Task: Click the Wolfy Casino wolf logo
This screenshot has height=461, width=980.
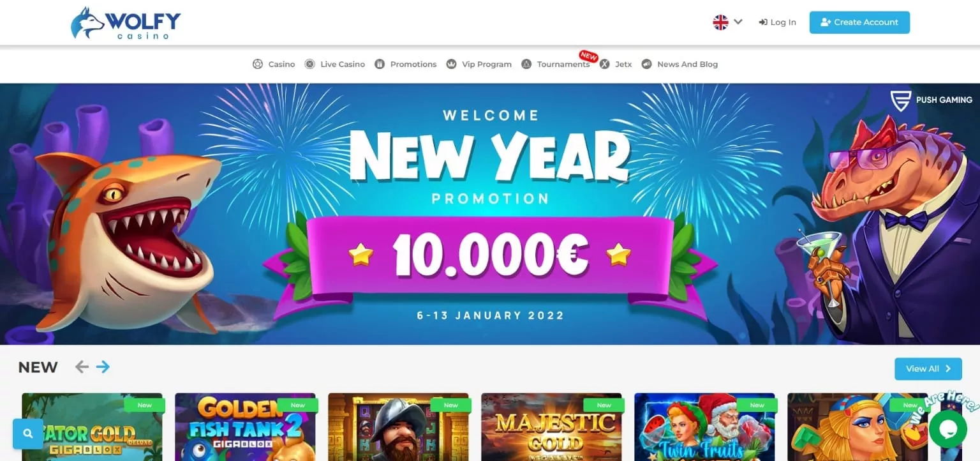Action: (126, 23)
